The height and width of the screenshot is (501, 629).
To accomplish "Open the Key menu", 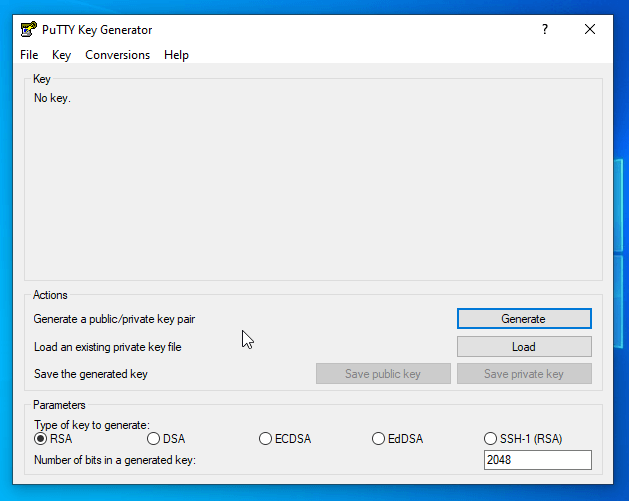I will 61,55.
